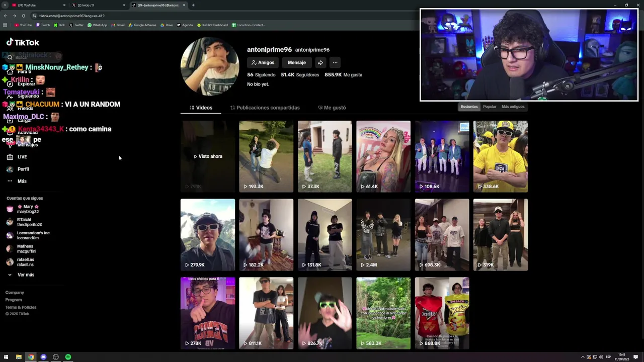This screenshot has height=362, width=644.
Task: Open the Gmail bookmark
Action: click(x=118, y=25)
